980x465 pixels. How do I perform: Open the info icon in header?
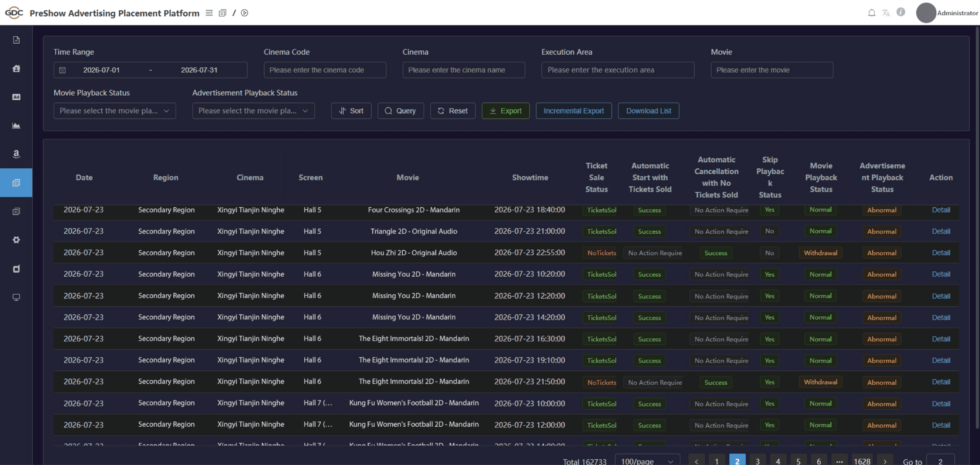(x=901, y=12)
